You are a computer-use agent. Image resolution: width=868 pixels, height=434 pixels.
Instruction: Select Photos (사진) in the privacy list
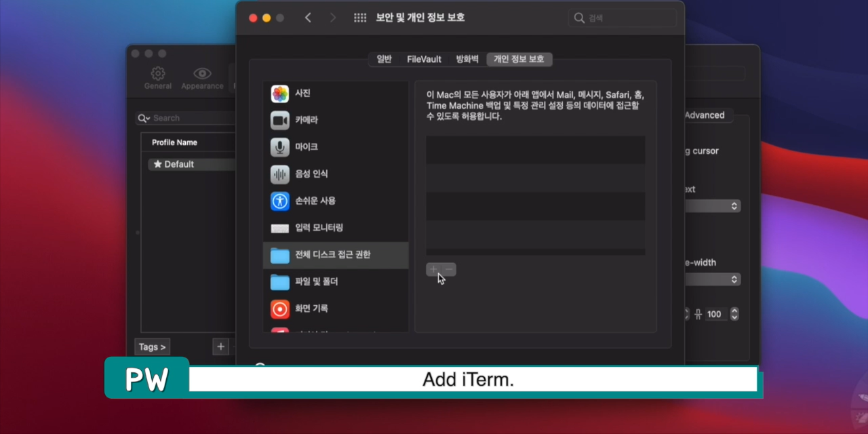336,94
